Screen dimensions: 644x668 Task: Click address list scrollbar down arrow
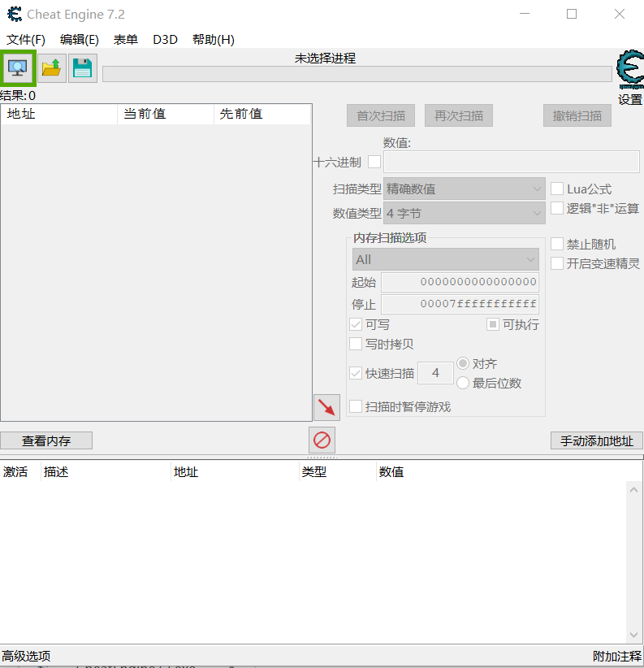tap(633, 635)
